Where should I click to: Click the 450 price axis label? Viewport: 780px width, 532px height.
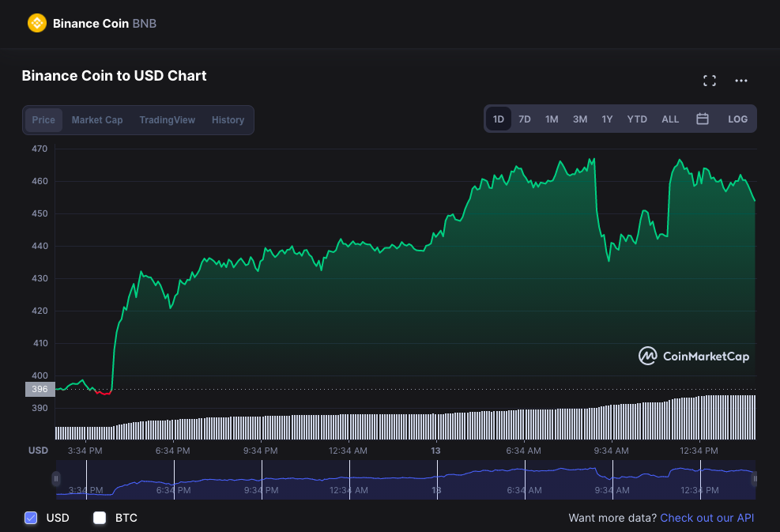point(40,213)
